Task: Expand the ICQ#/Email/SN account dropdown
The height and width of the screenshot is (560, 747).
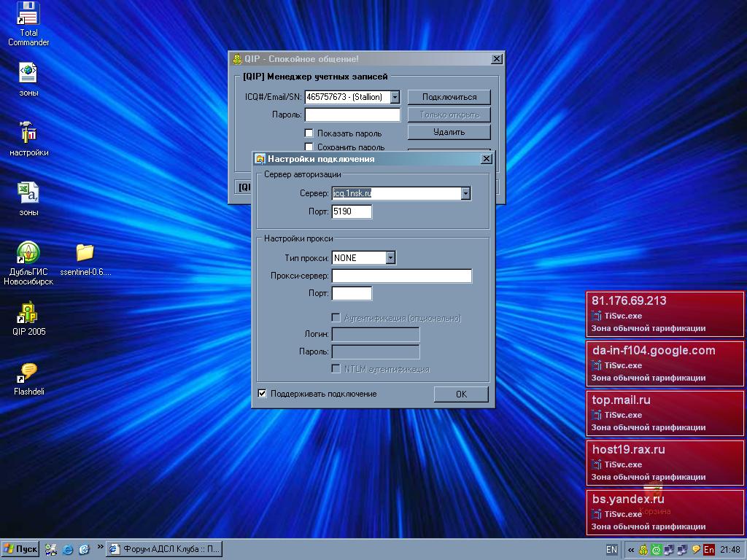Action: click(394, 97)
